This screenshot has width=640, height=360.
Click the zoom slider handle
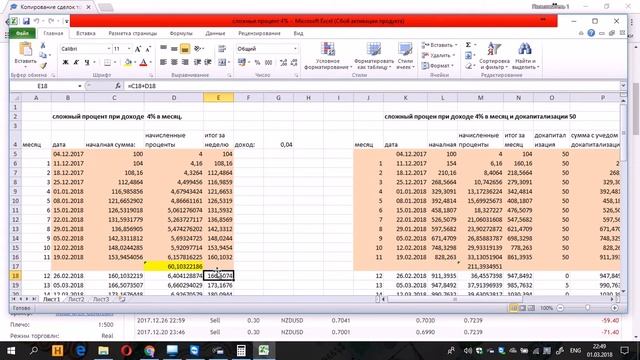(587, 308)
